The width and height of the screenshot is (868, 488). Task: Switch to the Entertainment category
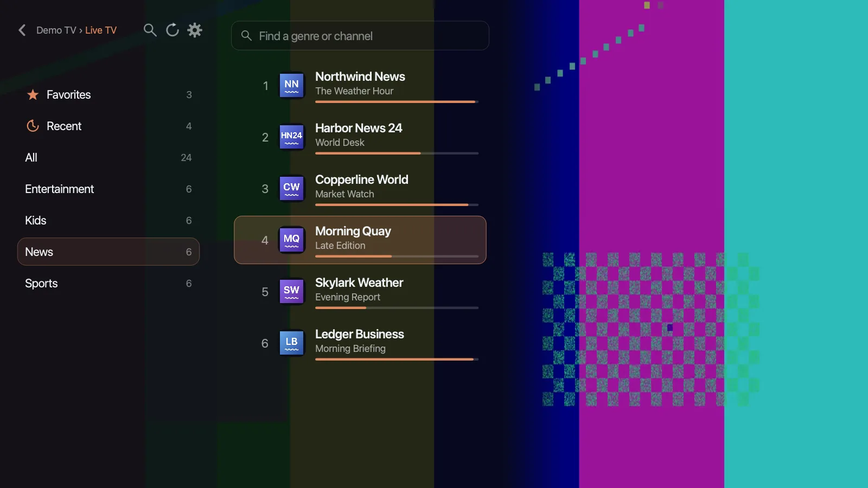[x=108, y=189]
